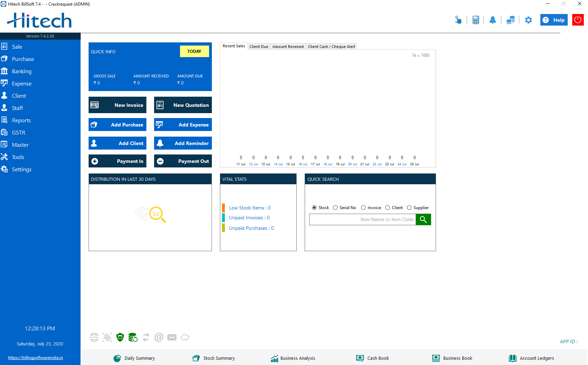
Task: Click the Payment Out button
Action: point(183,161)
